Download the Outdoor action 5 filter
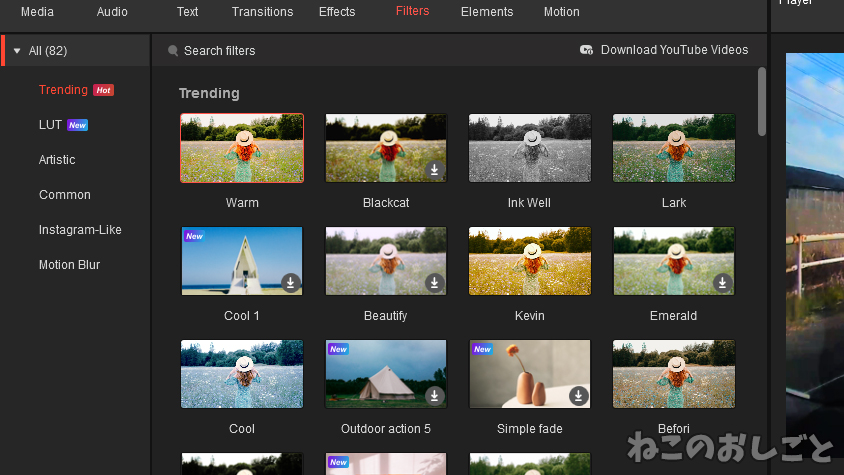The image size is (844, 475). click(x=434, y=396)
